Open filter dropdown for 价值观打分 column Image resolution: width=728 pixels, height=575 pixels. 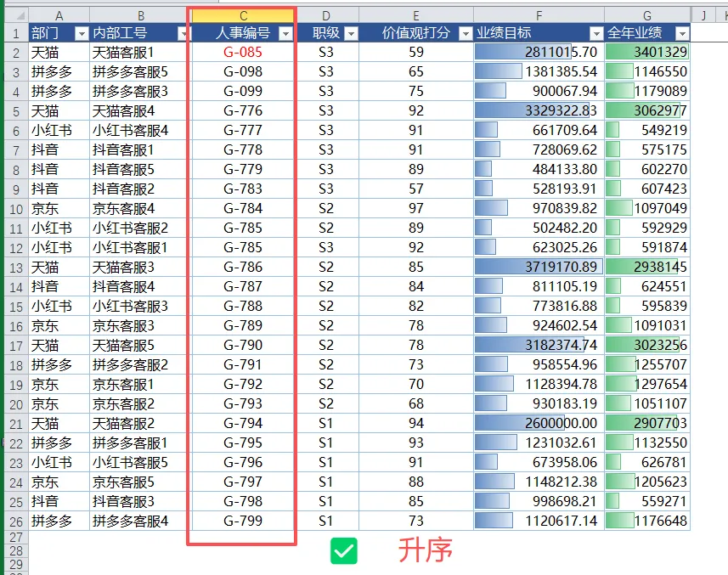(x=466, y=33)
